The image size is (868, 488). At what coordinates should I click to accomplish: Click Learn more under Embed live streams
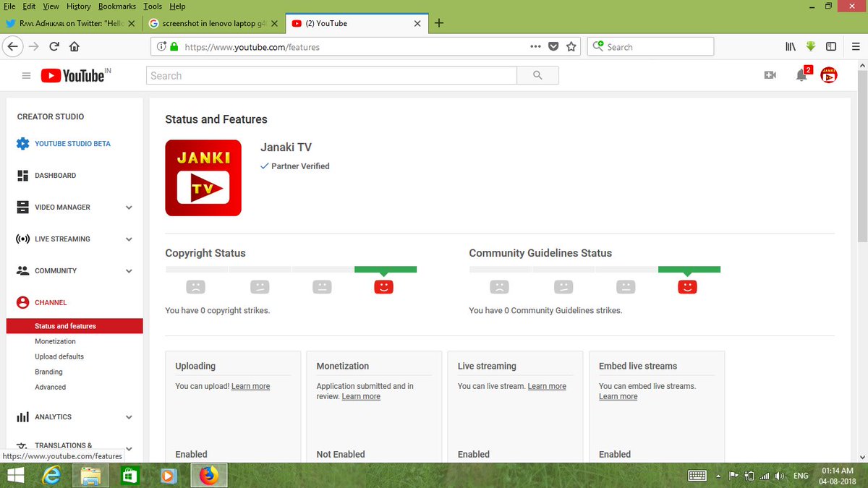coord(618,396)
